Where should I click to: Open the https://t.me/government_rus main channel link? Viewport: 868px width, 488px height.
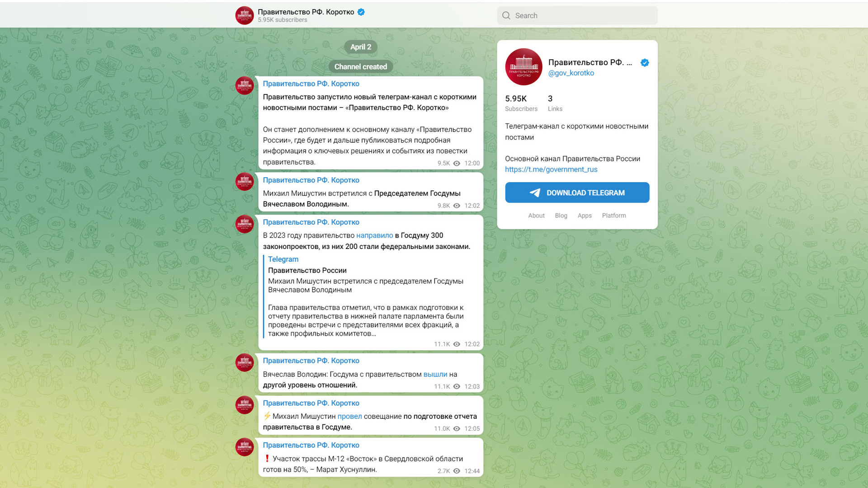click(x=550, y=169)
